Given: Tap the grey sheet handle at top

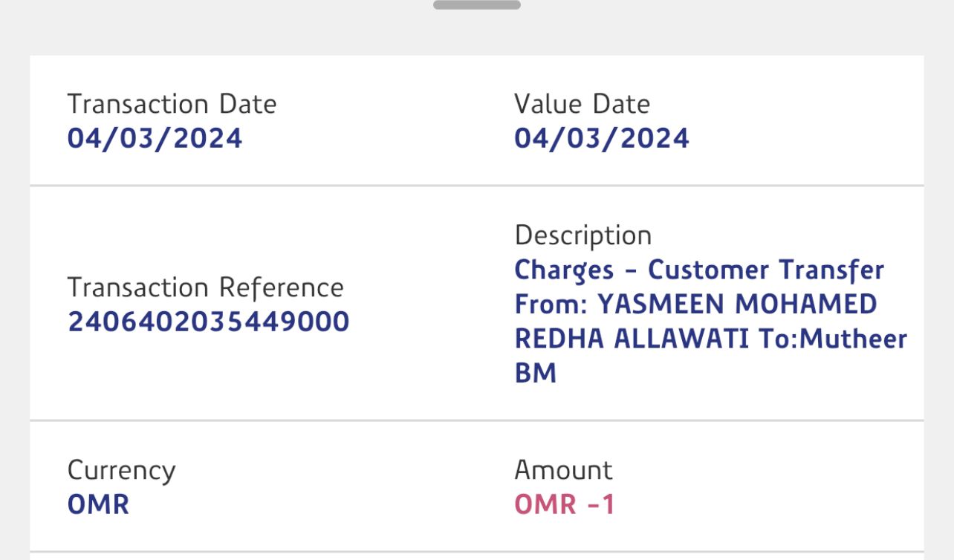Looking at the screenshot, I should [x=476, y=4].
